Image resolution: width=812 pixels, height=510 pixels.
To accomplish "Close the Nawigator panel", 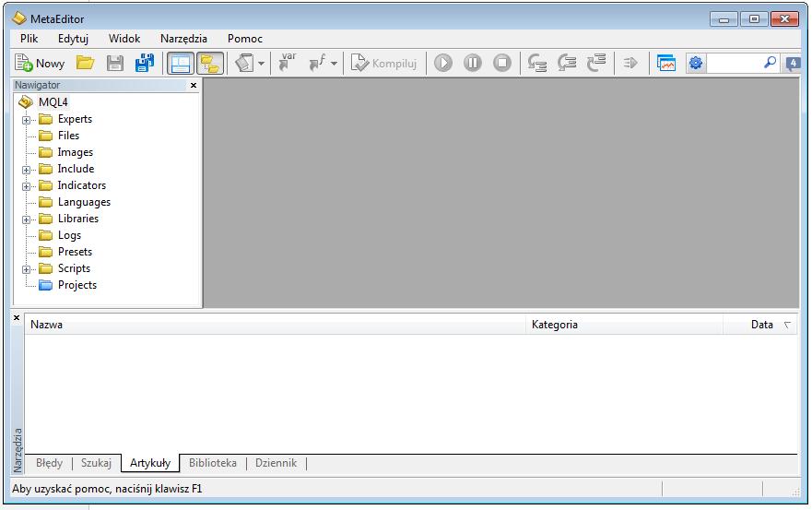I will [x=194, y=85].
